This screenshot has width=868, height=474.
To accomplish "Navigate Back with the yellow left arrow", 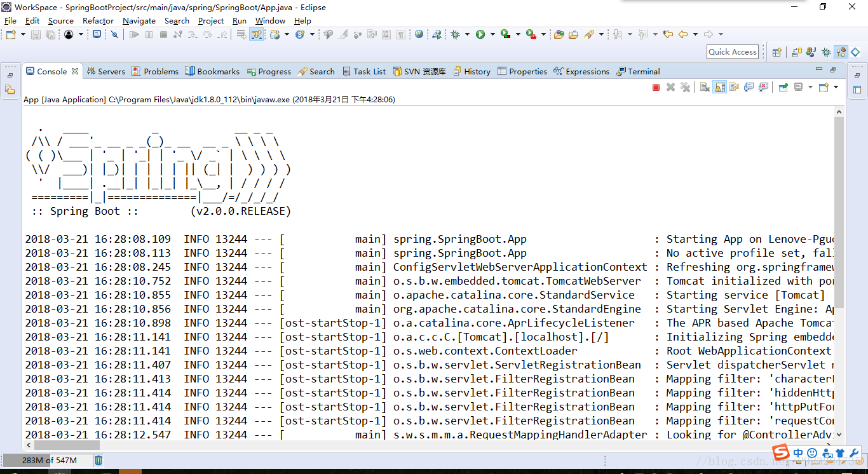I will coord(683,34).
